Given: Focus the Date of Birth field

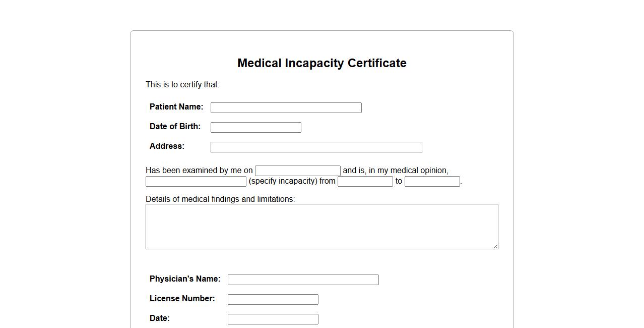Looking at the screenshot, I should 255,127.
